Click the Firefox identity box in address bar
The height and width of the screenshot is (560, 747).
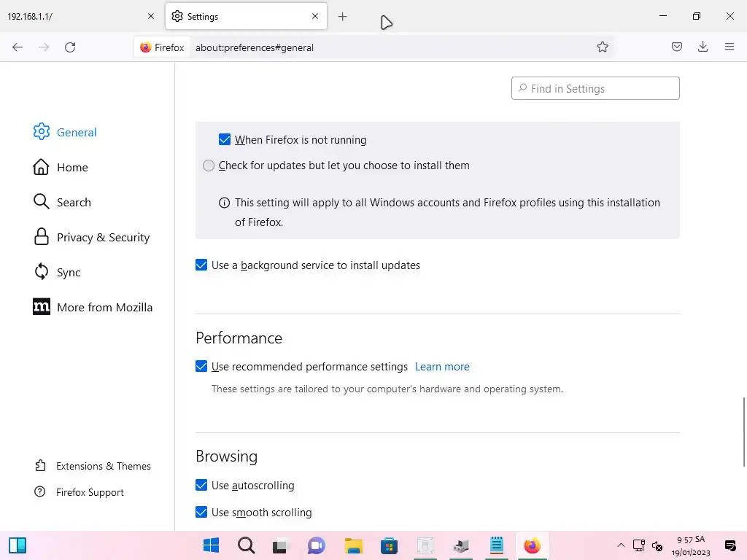coord(162,47)
